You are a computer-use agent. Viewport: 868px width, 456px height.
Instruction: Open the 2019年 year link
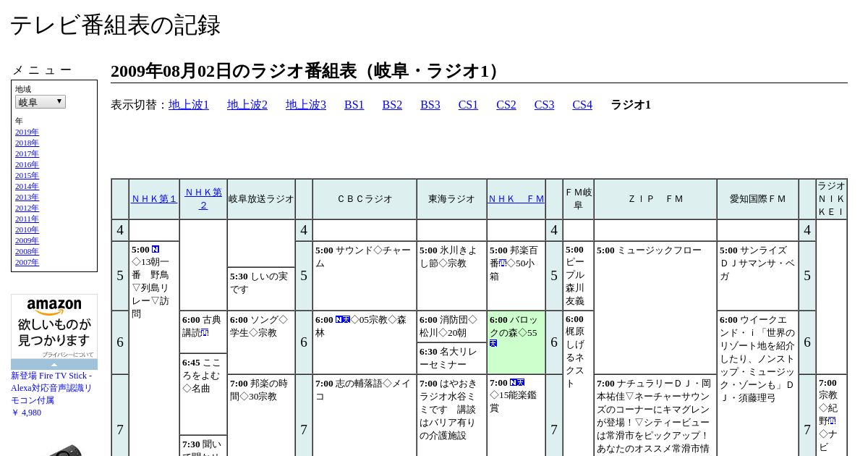pos(27,132)
